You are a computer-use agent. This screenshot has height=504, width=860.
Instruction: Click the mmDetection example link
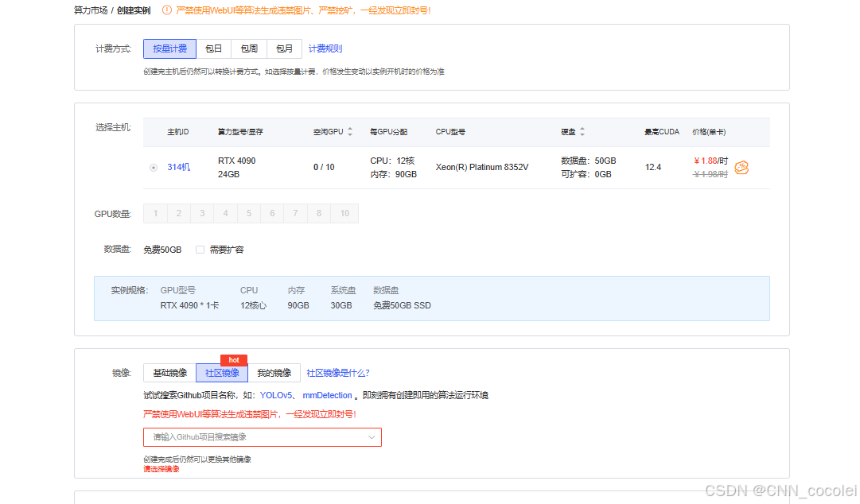(x=327, y=395)
